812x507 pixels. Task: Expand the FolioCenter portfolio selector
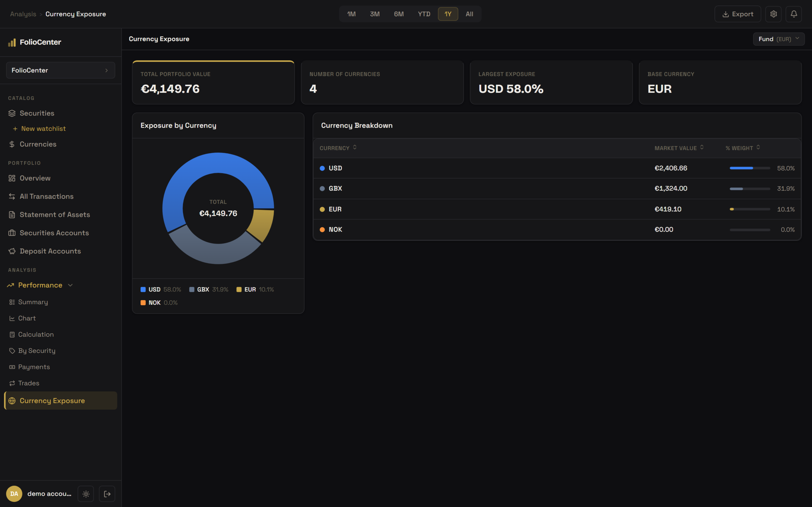pos(60,70)
